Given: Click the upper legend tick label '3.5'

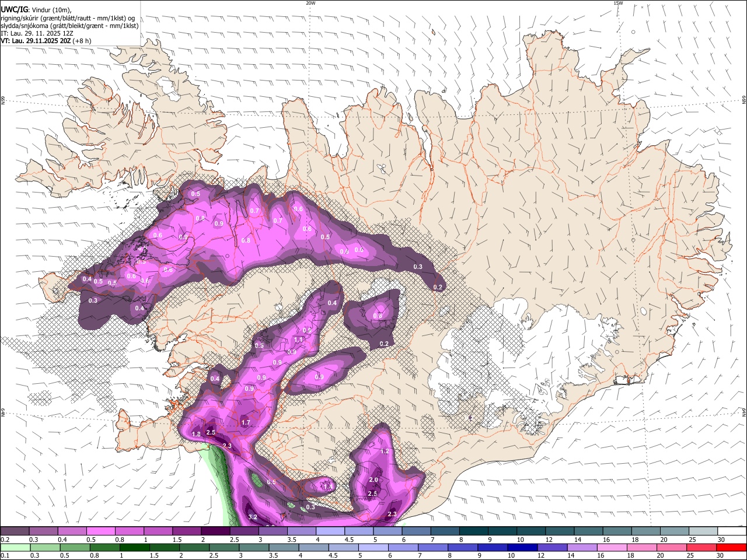Looking at the screenshot, I should pos(292,540).
